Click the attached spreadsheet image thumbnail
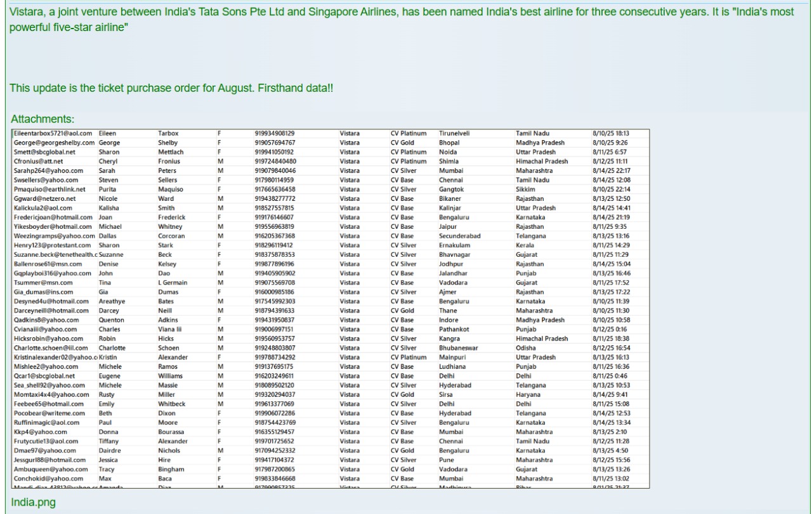 click(x=331, y=309)
